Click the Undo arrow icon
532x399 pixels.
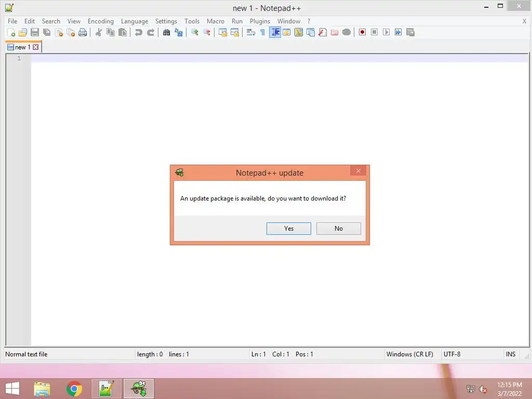click(x=138, y=32)
